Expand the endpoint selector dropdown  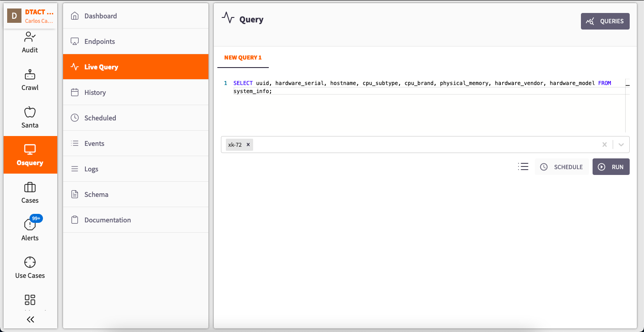(621, 145)
